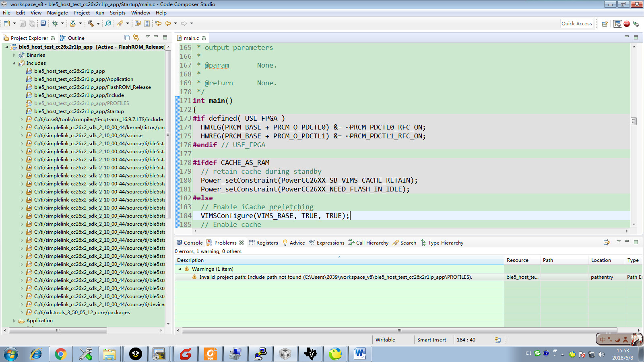Open the File menu
This screenshot has height=362, width=644.
point(6,12)
